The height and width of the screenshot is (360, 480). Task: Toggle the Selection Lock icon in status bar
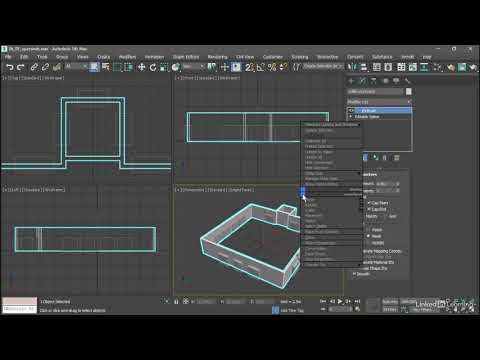pyautogui.click(x=176, y=301)
